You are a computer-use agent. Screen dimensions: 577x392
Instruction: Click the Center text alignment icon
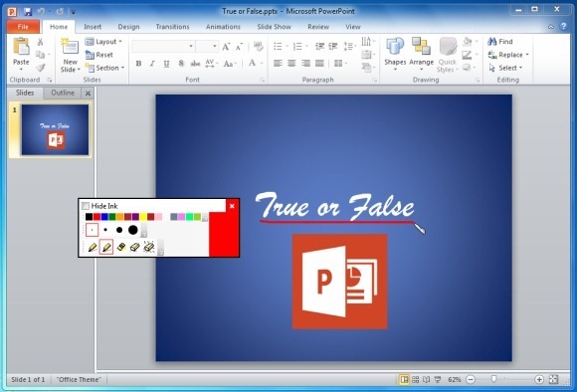(x=291, y=64)
